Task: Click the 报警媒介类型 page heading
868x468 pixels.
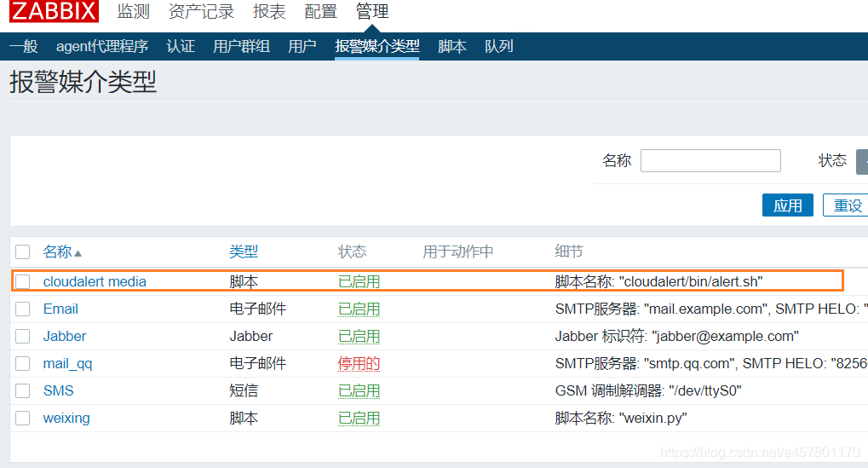Action: tap(83, 82)
